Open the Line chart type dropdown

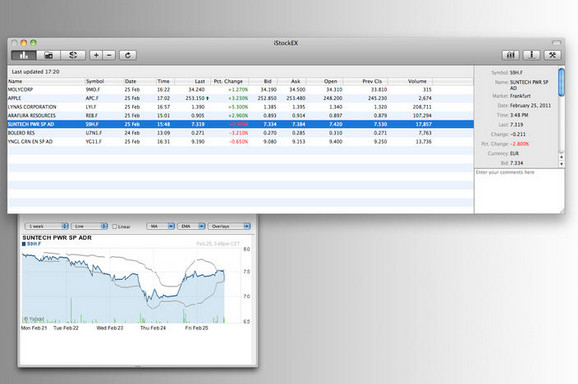90,226
